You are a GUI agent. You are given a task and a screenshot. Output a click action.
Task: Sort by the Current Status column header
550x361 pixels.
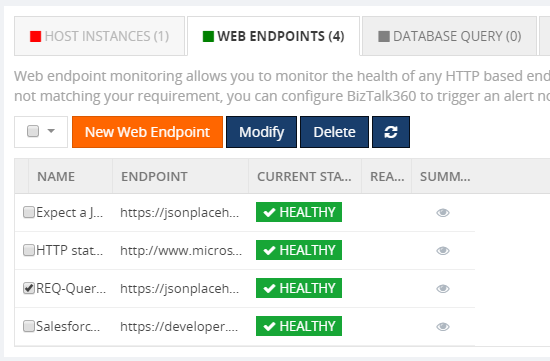(304, 176)
